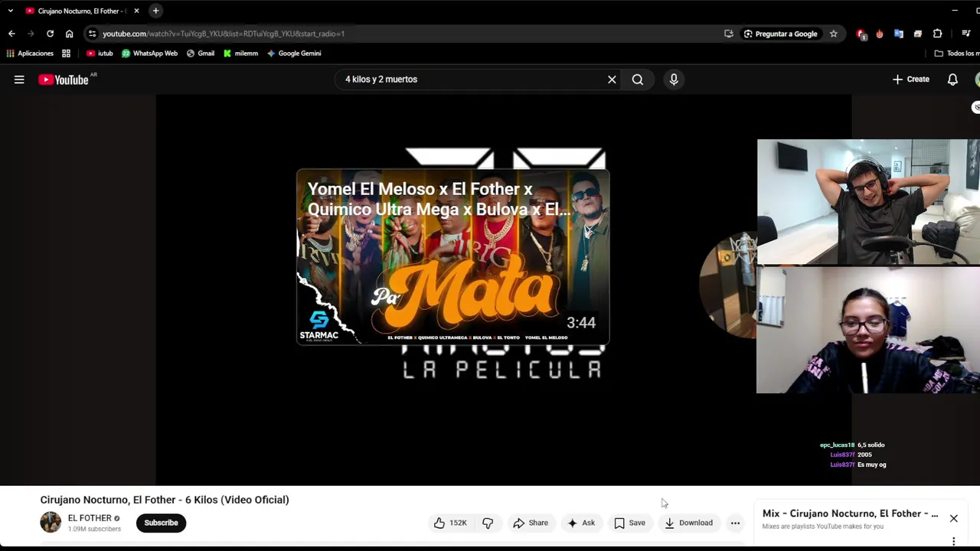
Task: Open the EL FOTHER channel avatar
Action: coord(51,522)
